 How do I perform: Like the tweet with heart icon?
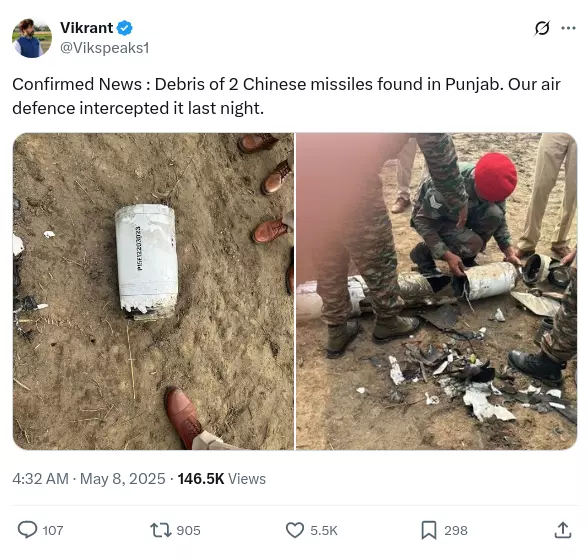[295, 530]
